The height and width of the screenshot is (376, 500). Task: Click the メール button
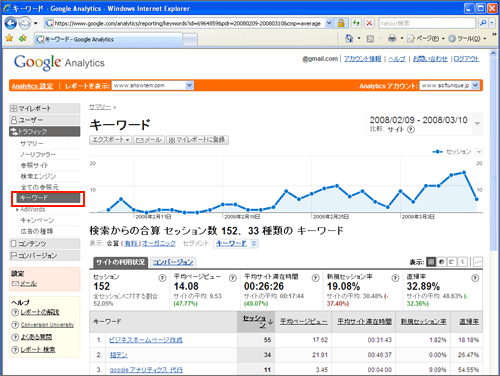149,140
